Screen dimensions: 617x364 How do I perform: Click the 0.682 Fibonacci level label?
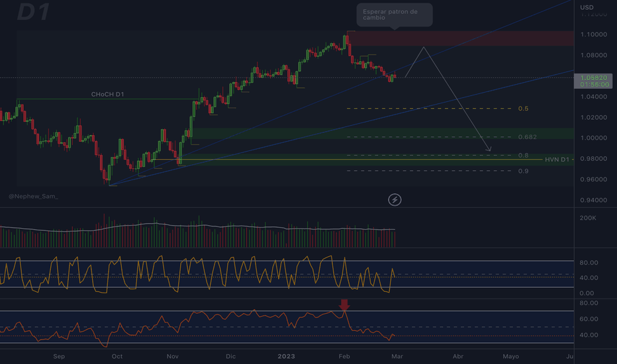pyautogui.click(x=527, y=137)
